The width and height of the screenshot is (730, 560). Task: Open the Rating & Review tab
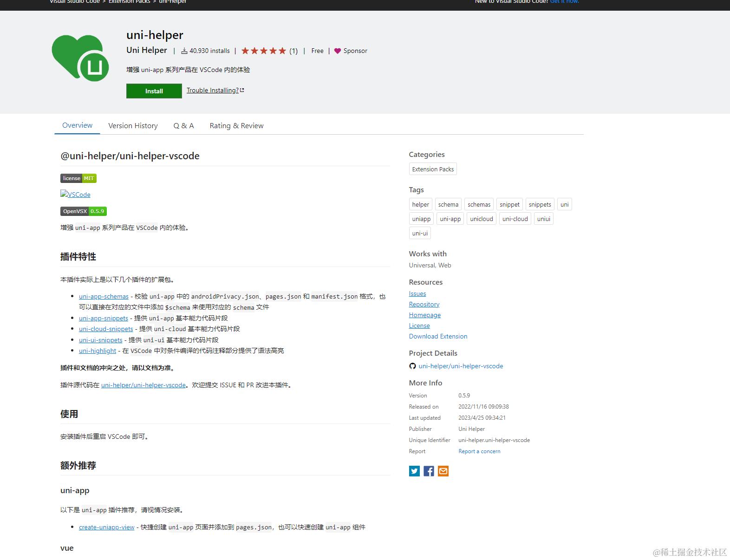[x=236, y=126]
